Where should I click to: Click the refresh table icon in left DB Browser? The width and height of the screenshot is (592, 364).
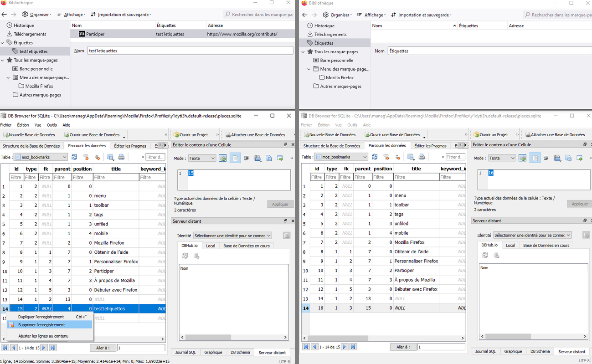(x=74, y=157)
